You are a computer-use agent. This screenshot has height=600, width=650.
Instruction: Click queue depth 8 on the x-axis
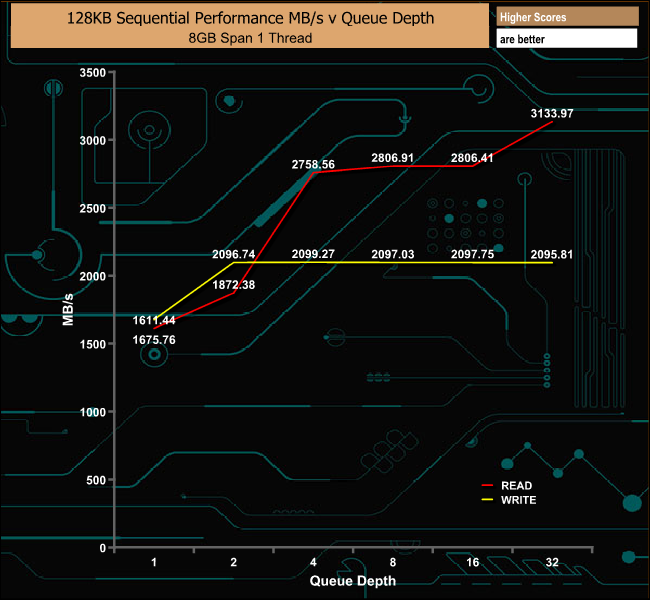(x=393, y=562)
